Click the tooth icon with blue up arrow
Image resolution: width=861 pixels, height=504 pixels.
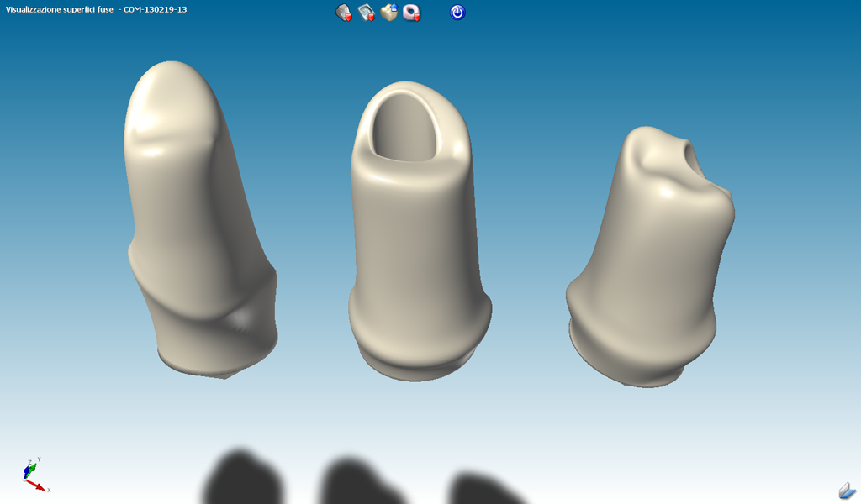[x=389, y=13]
